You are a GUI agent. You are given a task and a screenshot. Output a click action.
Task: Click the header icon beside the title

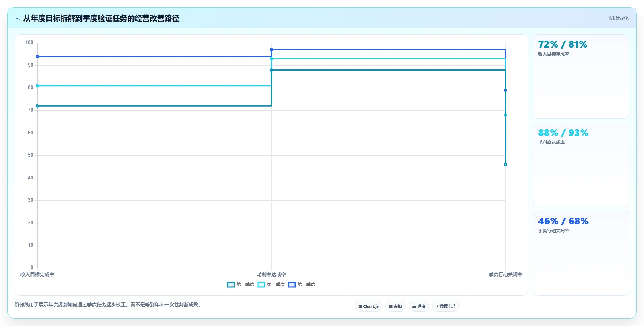18,19
